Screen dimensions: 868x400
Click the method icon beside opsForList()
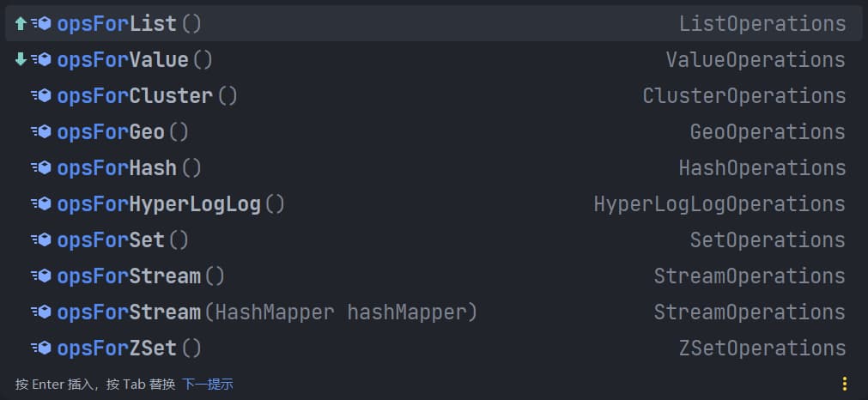pyautogui.click(x=41, y=24)
